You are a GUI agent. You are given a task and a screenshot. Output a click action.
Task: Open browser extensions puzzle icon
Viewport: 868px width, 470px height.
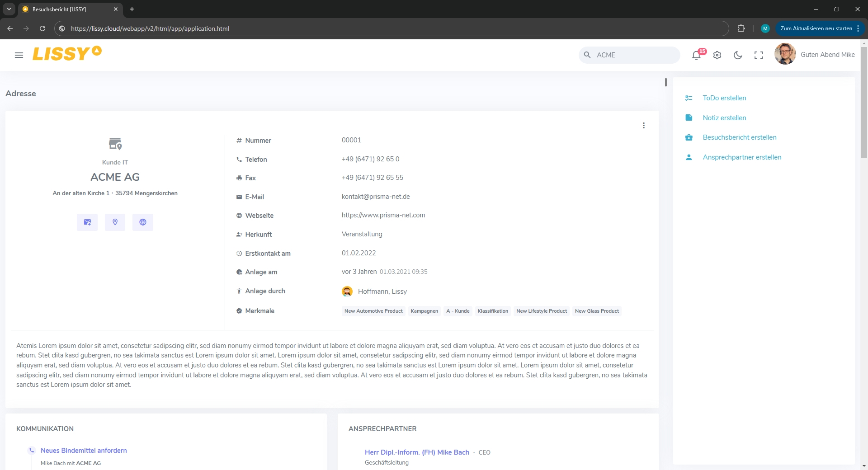click(741, 28)
